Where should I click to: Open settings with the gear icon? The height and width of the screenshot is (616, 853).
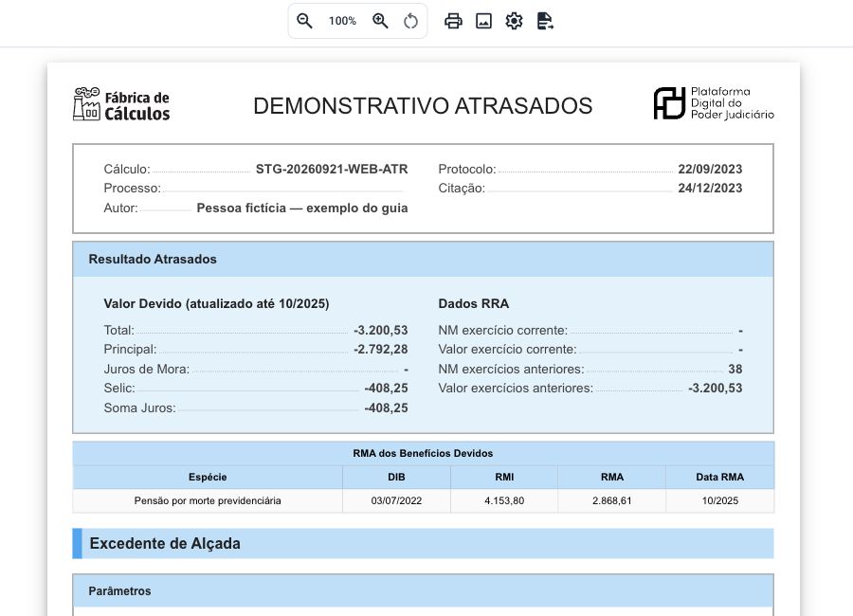click(514, 21)
